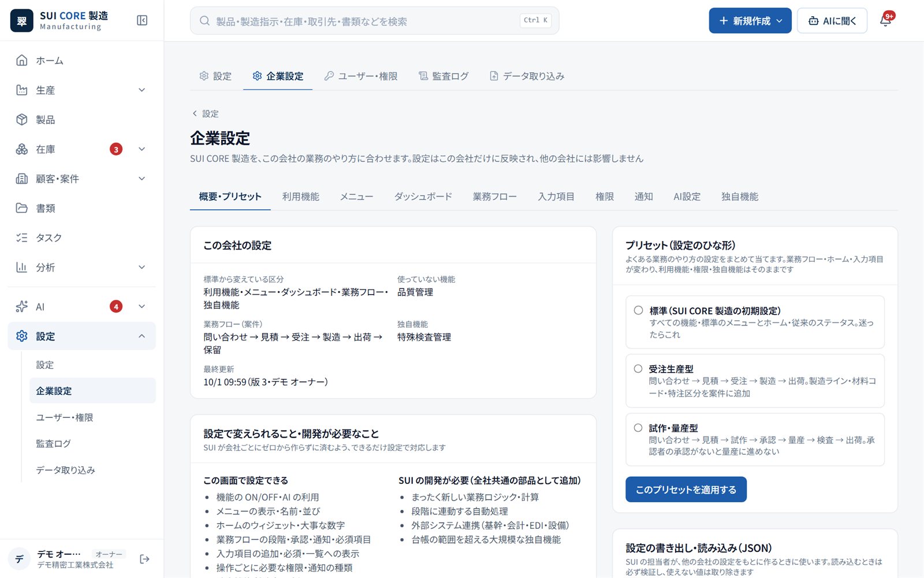
Task: Click the タスク checklist icon
Action: point(22,238)
